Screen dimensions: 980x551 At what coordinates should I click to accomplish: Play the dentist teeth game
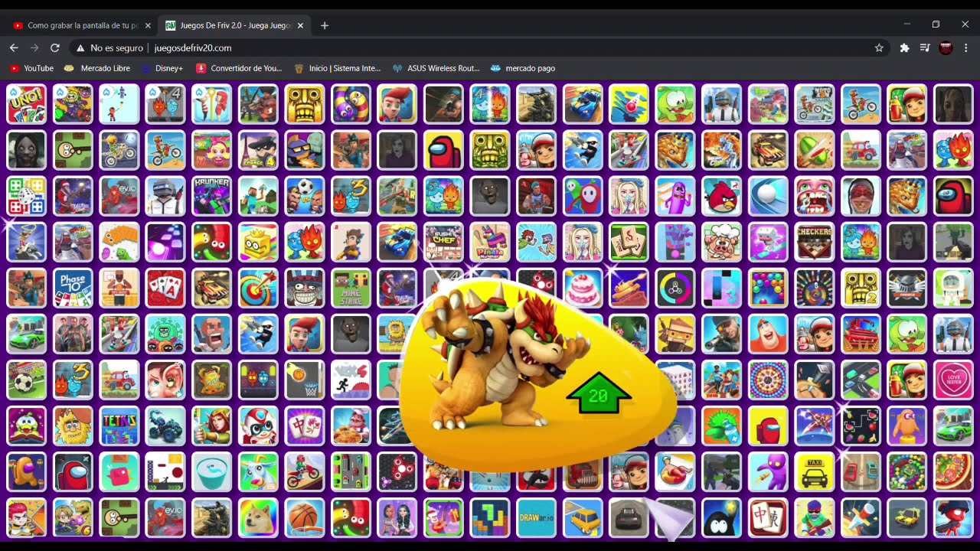[x=814, y=196]
